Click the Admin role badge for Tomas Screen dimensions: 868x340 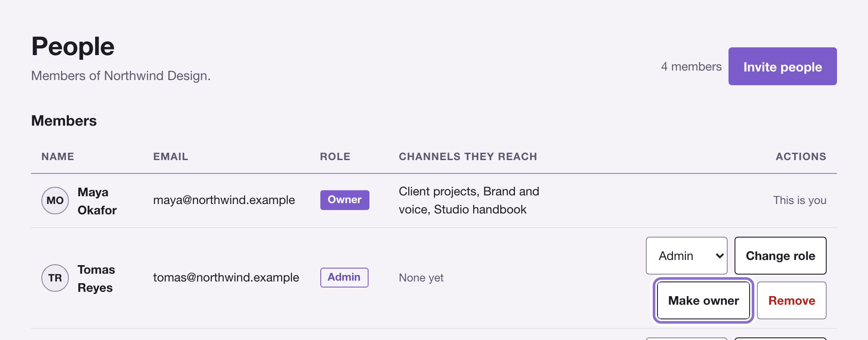344,277
